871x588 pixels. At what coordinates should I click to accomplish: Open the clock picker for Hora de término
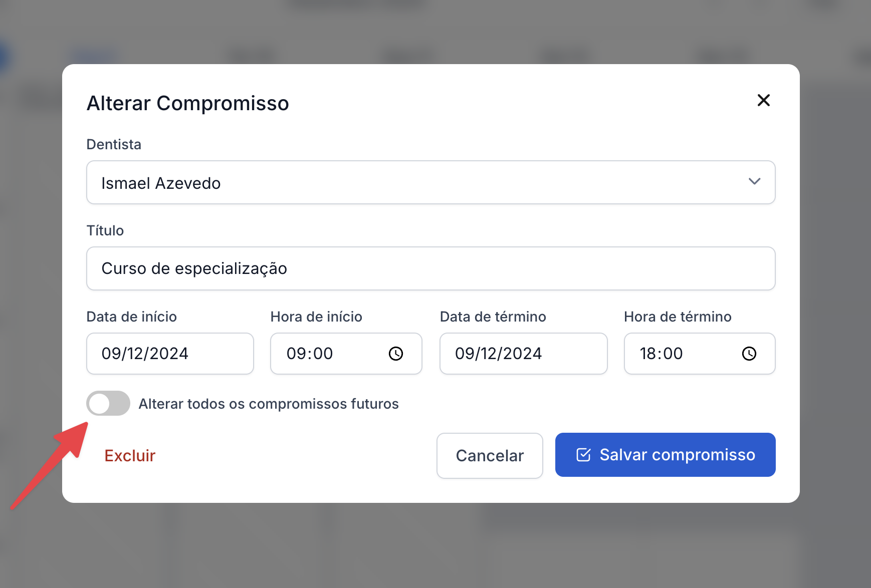(749, 354)
